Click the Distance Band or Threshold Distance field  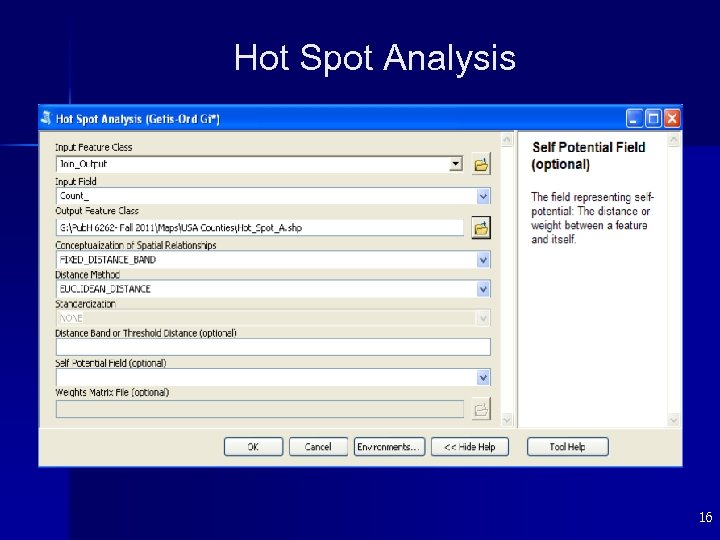click(x=273, y=347)
